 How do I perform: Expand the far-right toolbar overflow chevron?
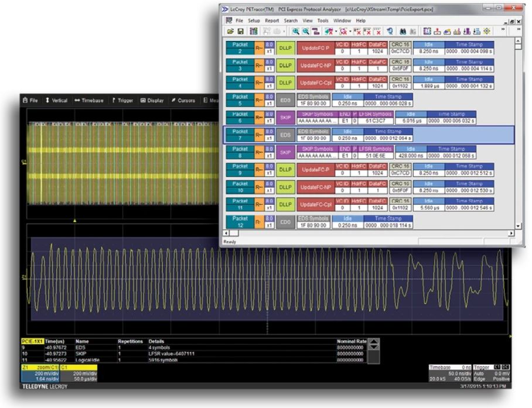519,29
